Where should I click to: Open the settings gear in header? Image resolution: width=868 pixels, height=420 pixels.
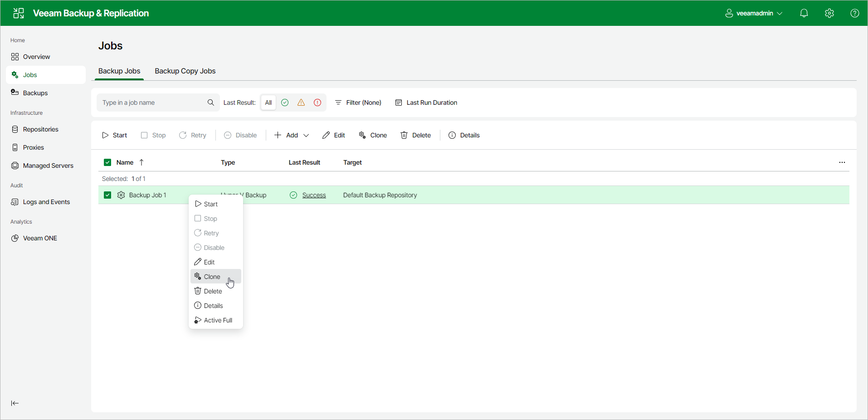coord(829,13)
